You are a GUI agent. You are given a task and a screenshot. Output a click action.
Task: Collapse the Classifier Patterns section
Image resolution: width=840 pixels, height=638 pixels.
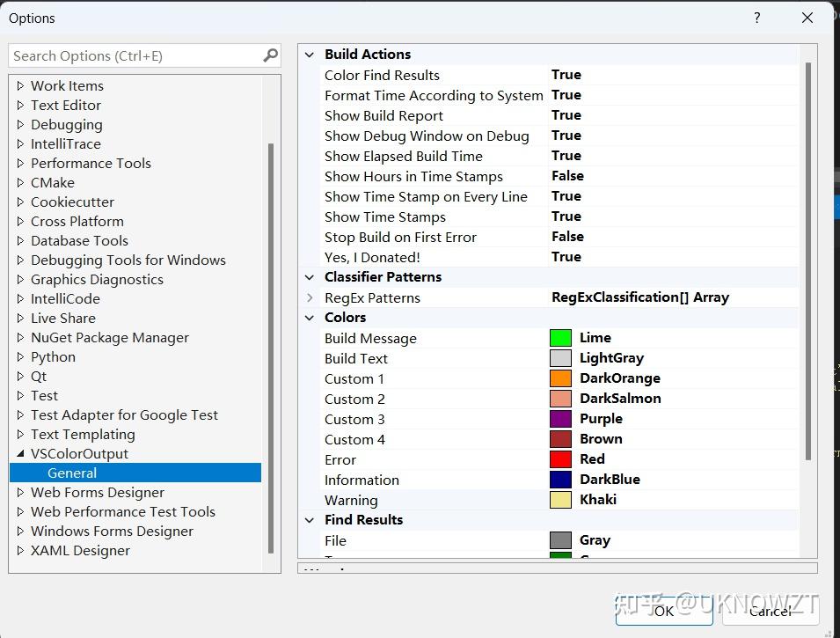(x=310, y=277)
